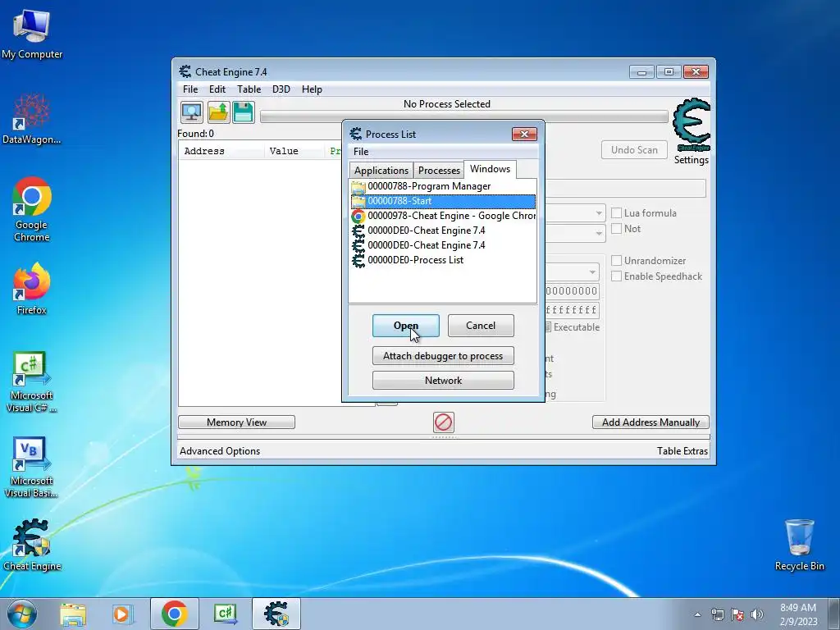Open Visual C# taskbar icon
Viewport: 840px width, 630px height.
226,614
